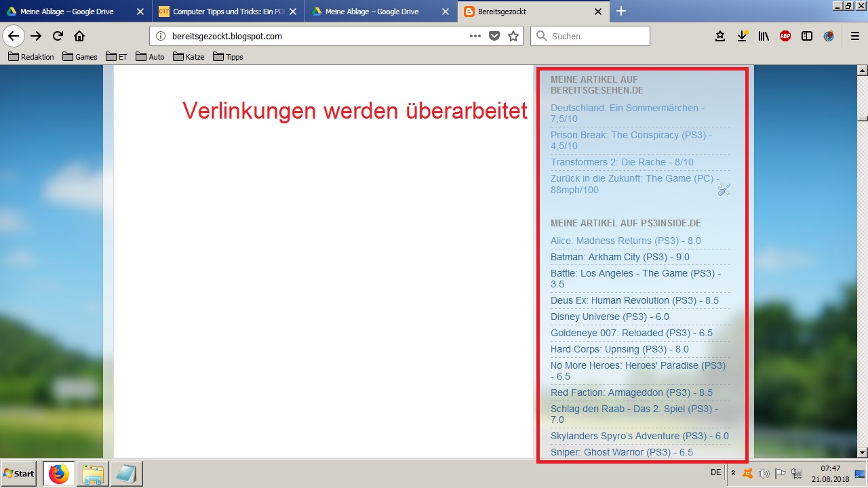The image size is (868, 488).
Task: Click the globe extension icon beside the sidebar button
Action: (x=829, y=36)
